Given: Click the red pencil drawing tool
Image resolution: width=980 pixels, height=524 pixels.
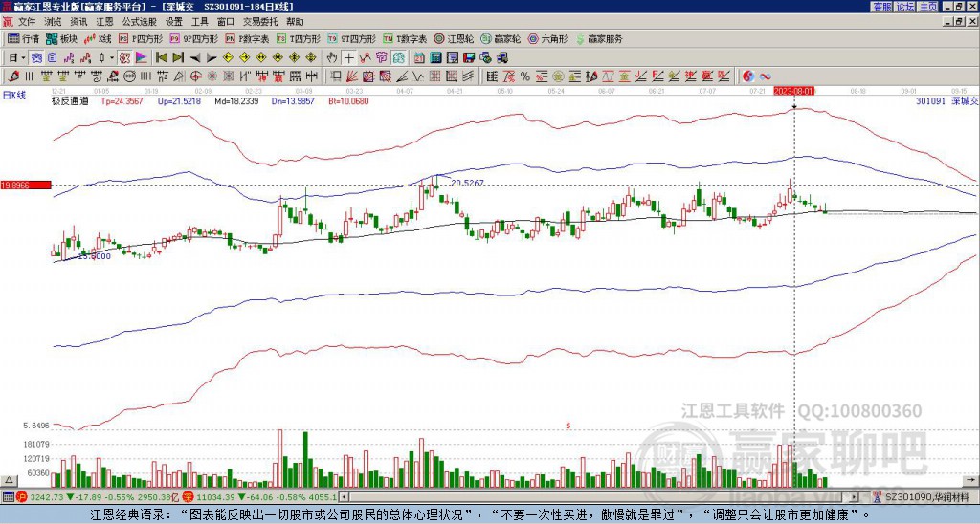Looking at the screenshot, I should point(13,76).
